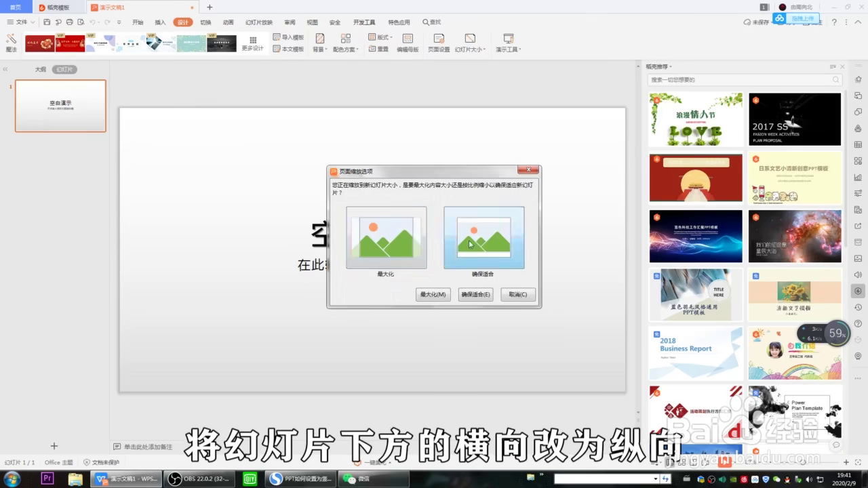
Task: Click 本文模板
Action: 288,49
